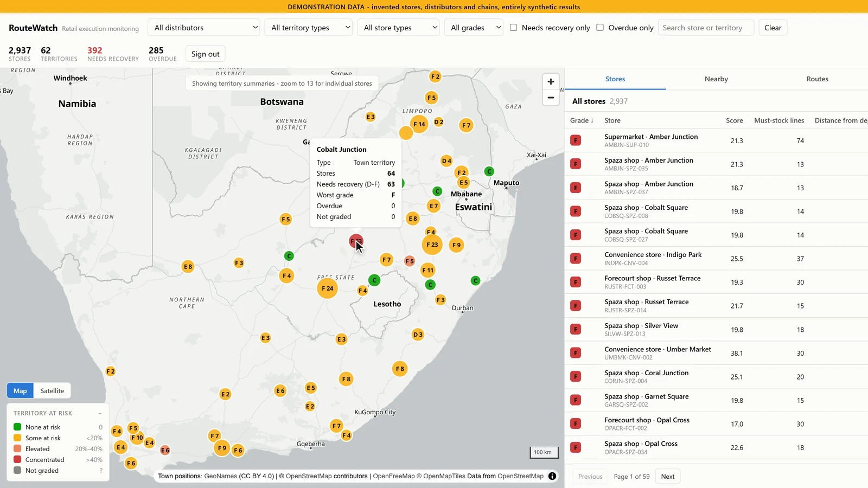
Task: Click the F grade badge for INDPK-CNV-004
Action: (x=576, y=259)
